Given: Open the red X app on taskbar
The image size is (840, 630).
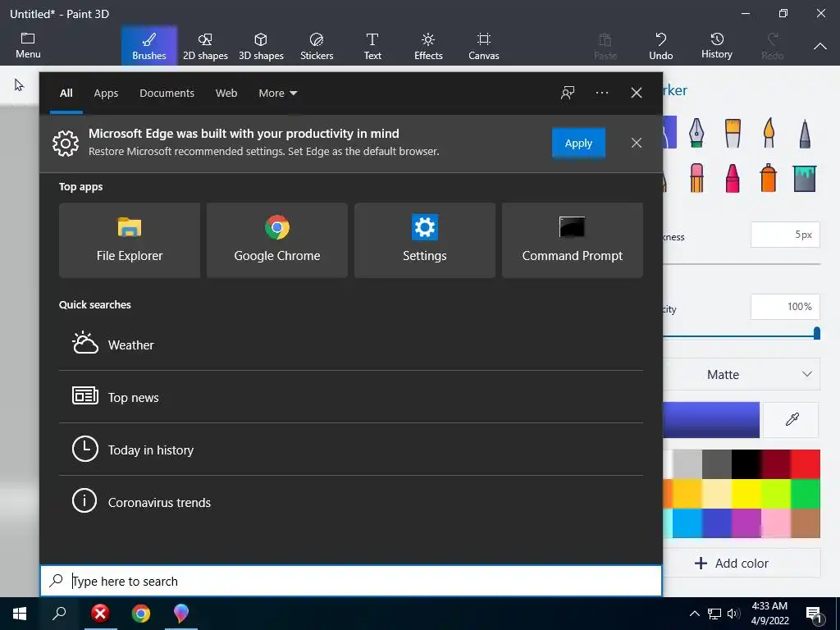Looking at the screenshot, I should pyautogui.click(x=99, y=614).
